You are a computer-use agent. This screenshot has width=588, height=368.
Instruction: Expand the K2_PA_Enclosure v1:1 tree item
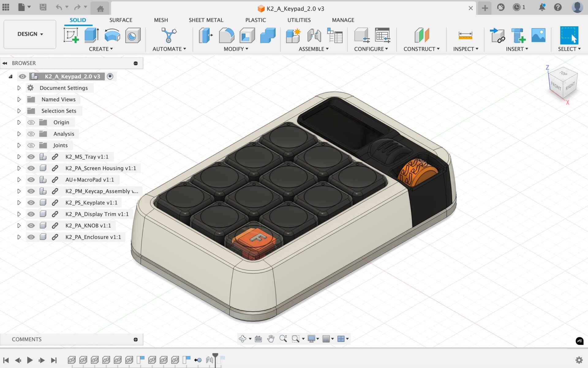(19, 237)
